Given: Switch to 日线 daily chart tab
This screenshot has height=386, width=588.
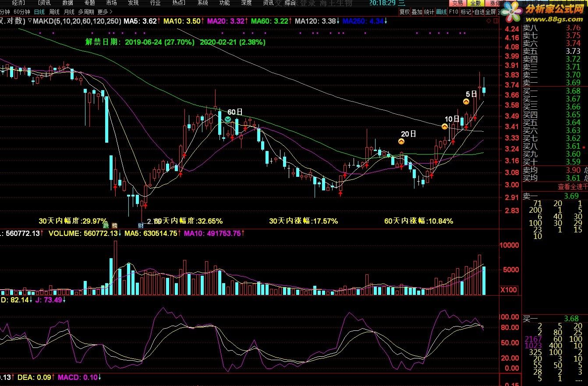Looking at the screenshot, I should tap(39, 12).
